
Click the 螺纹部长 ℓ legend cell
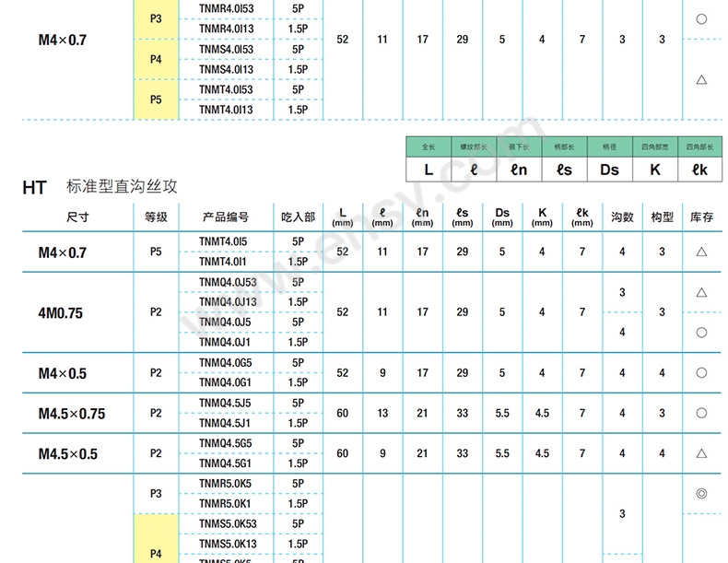tap(474, 158)
